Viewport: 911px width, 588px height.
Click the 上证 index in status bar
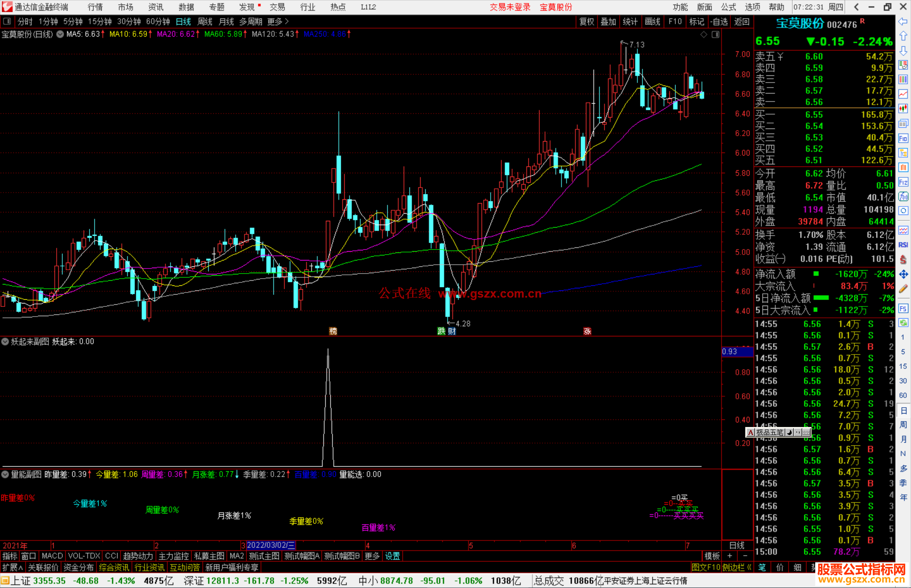click(x=21, y=581)
